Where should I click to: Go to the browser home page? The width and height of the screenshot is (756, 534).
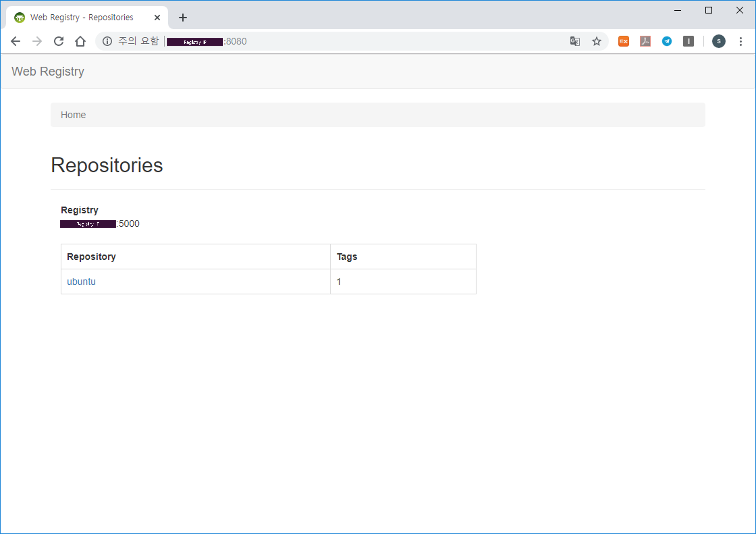point(80,41)
